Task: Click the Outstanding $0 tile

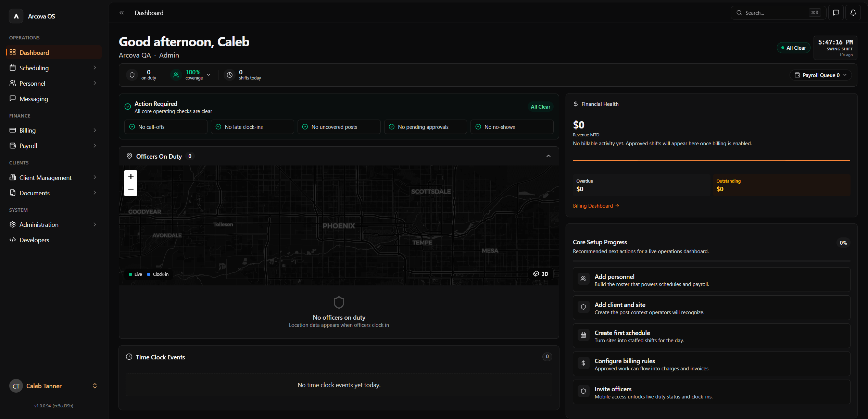Action: pyautogui.click(x=782, y=185)
